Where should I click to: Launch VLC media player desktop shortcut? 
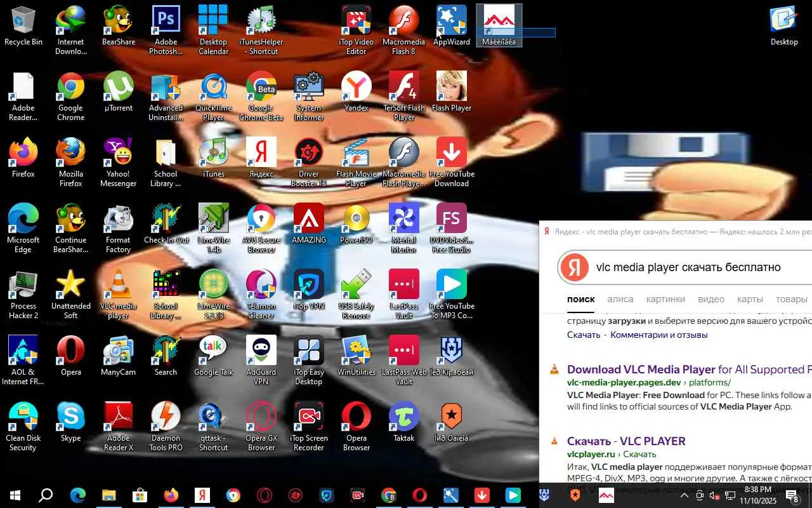119,295
